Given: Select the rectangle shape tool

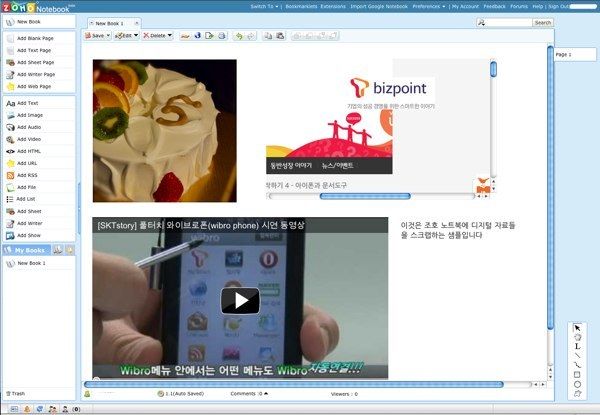Looking at the screenshot, I should (x=577, y=374).
